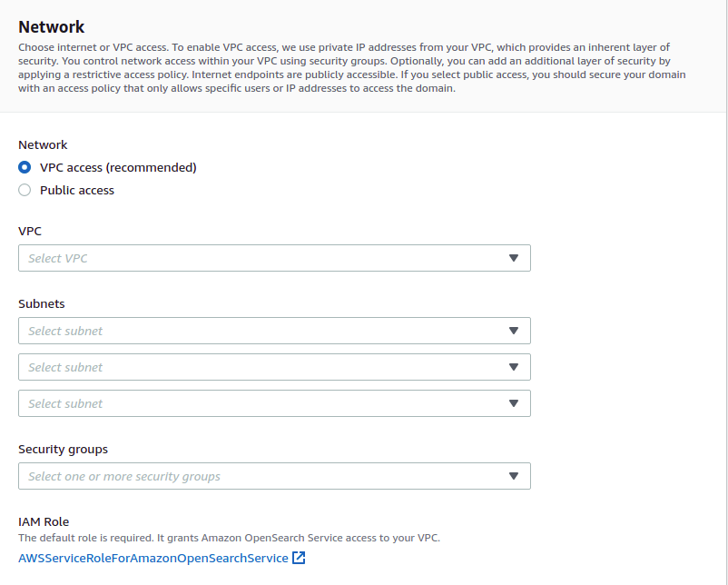This screenshot has width=728, height=585.
Task: Click the first subnet dropdown arrow
Action: [x=513, y=331]
